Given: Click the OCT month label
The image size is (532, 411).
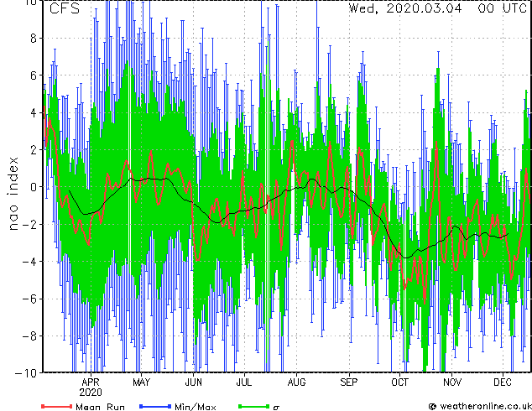Looking at the screenshot, I should 399,382.
